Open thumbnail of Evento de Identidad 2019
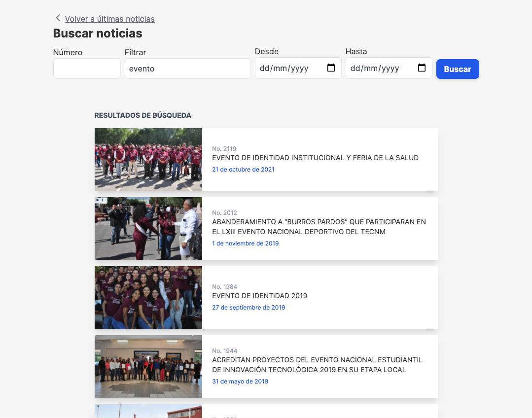The width and height of the screenshot is (532, 418). click(x=148, y=298)
